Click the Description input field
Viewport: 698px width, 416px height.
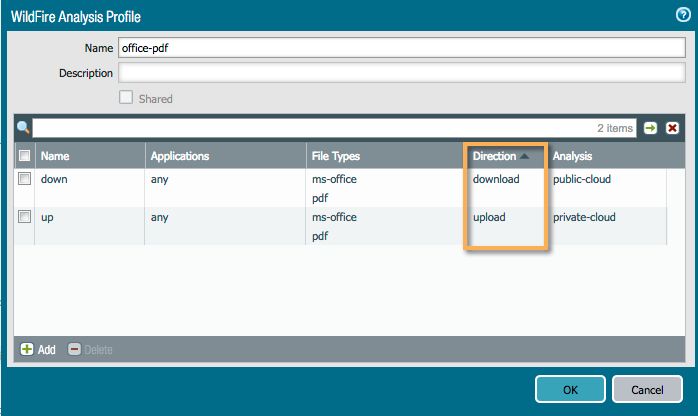[400, 72]
